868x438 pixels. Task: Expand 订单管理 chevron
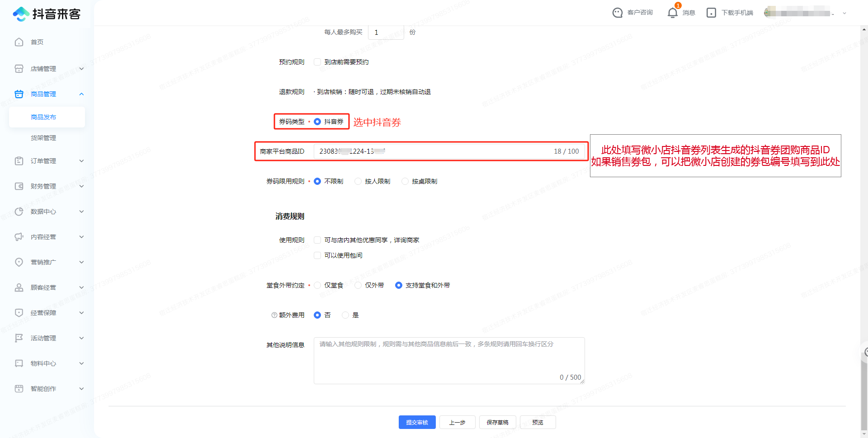click(82, 161)
